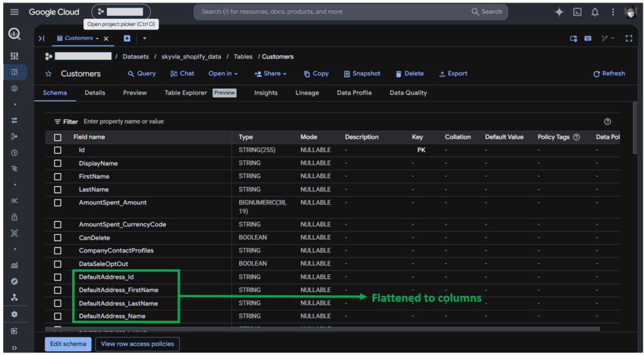Delete the Customers table

click(x=409, y=74)
